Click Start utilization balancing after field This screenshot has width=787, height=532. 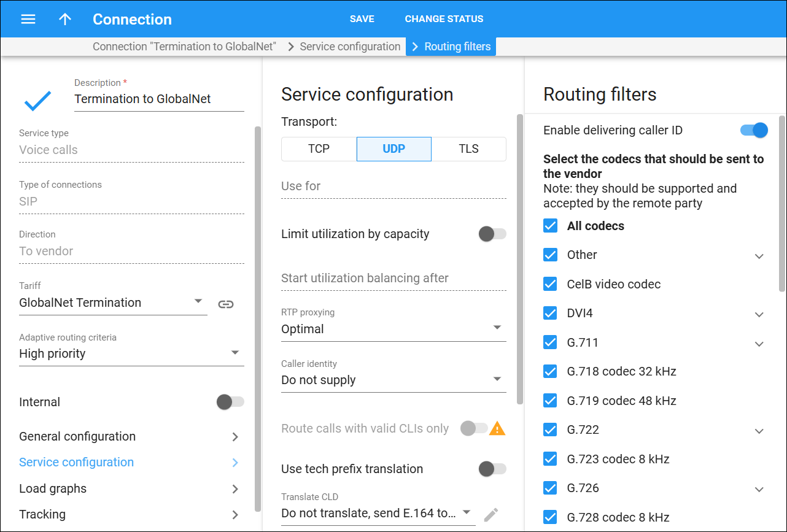click(x=393, y=278)
